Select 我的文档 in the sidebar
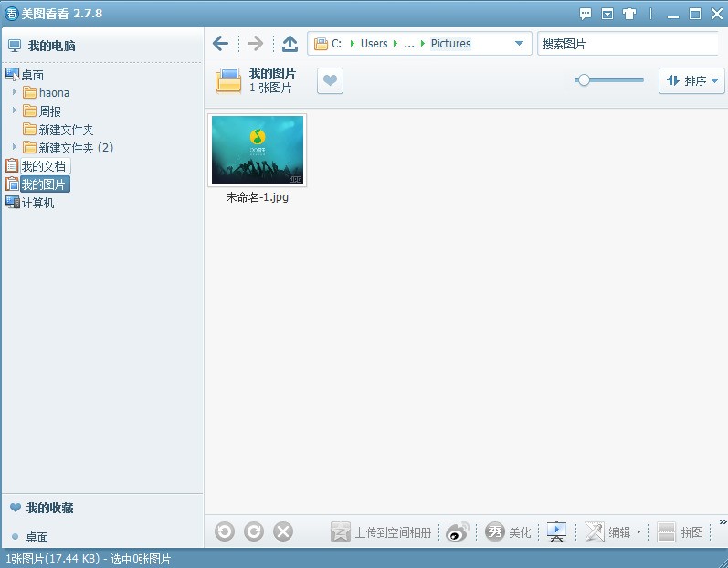Screen dimensions: 728x568 (43, 166)
